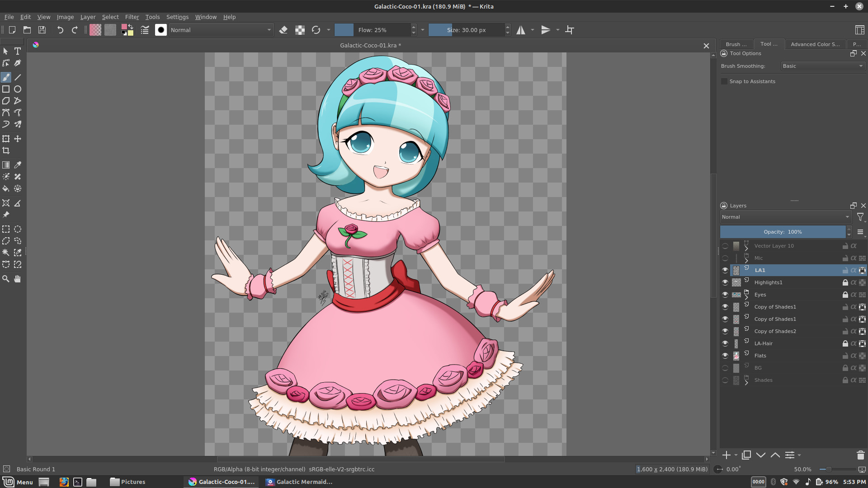The image size is (868, 488).
Task: Switch to Advanced Color Selector tab
Action: pos(815,44)
